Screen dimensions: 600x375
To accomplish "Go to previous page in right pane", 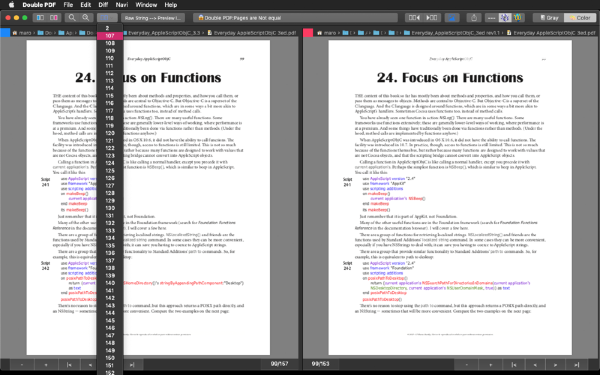I will point(535,364).
